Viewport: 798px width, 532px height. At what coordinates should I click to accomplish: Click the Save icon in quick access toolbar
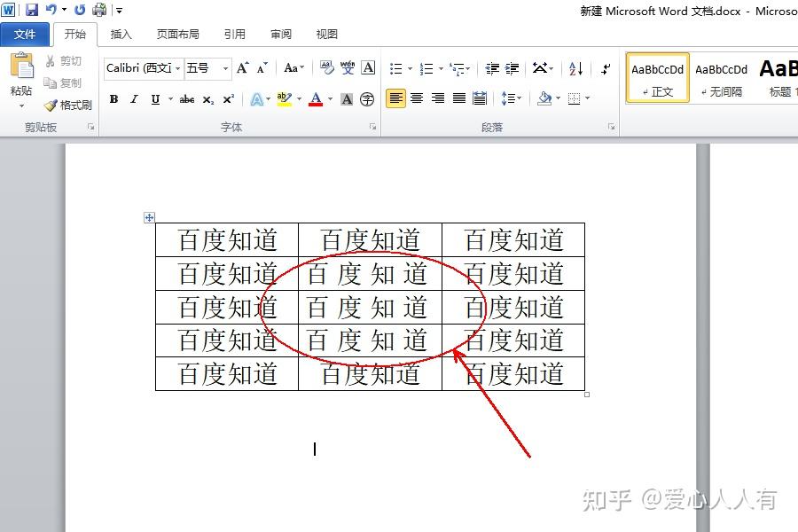click(x=32, y=9)
